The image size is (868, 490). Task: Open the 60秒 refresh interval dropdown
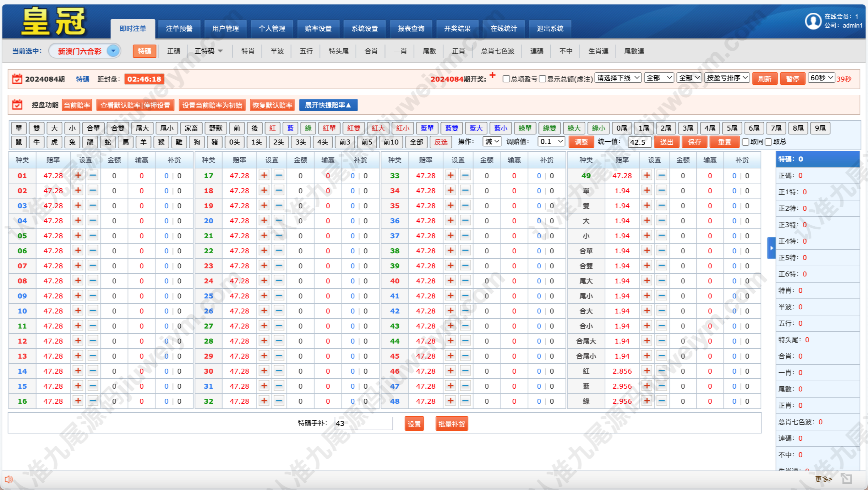point(821,78)
